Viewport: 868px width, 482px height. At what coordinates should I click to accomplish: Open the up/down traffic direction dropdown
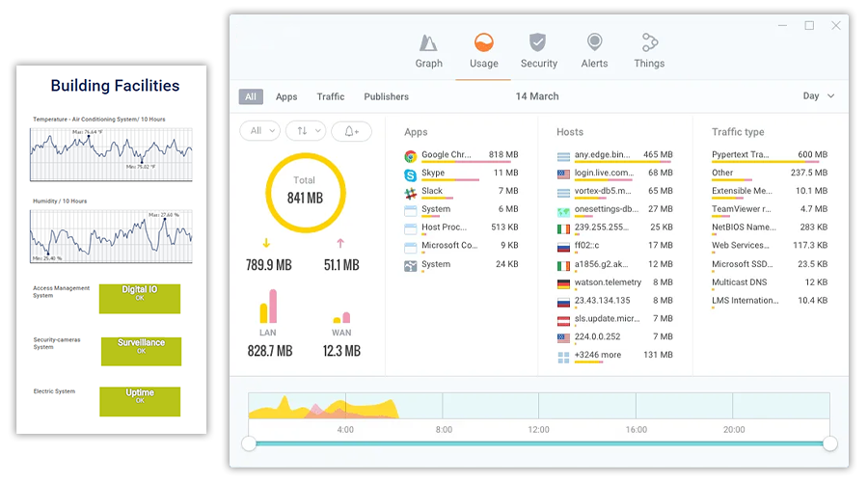(305, 131)
